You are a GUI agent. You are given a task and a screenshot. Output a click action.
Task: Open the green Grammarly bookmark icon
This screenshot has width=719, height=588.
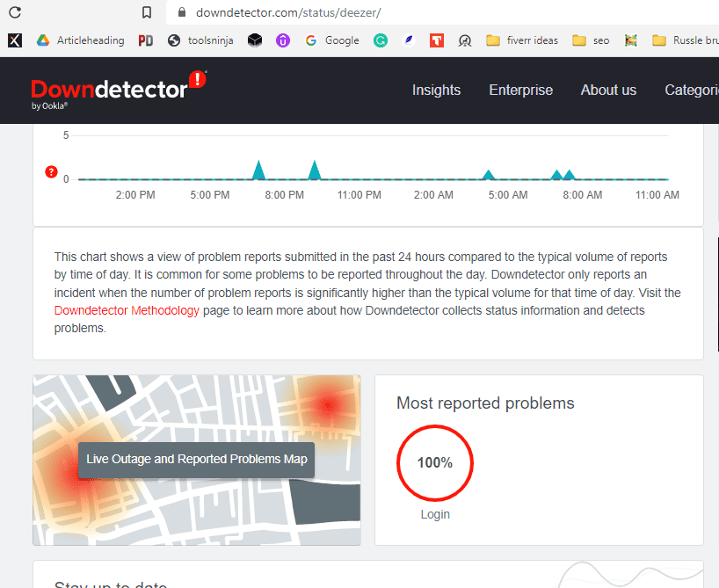[380, 40]
